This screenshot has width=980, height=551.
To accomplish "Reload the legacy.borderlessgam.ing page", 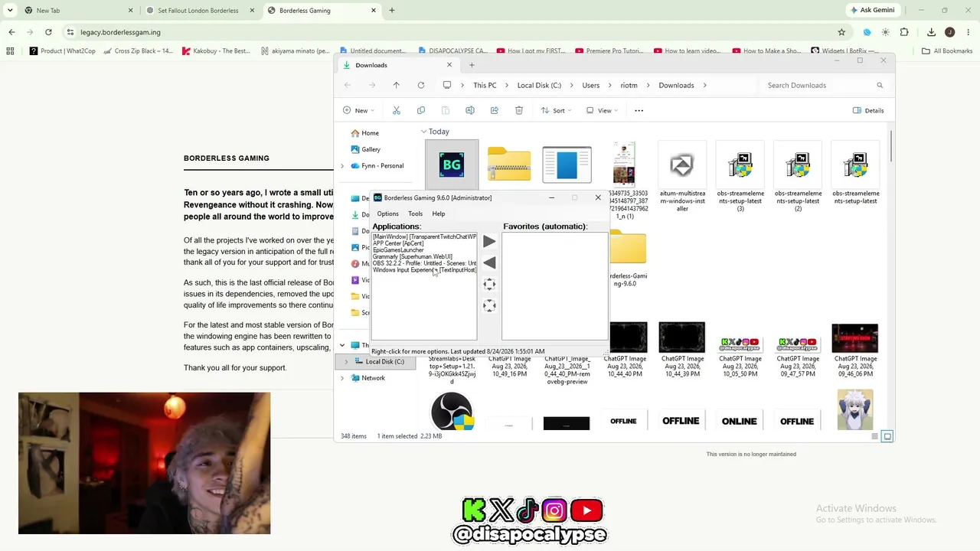I will [x=48, y=32].
